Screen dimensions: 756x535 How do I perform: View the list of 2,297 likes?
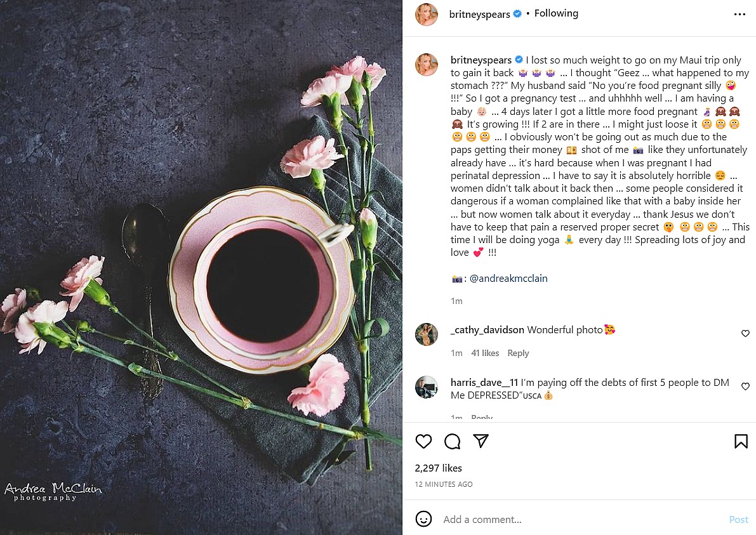click(438, 468)
